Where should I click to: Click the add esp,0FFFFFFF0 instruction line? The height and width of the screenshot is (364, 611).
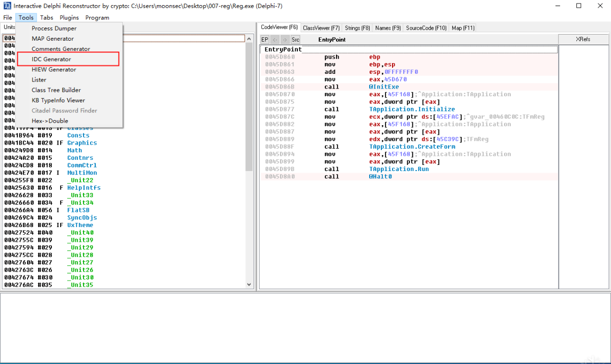tap(409, 72)
